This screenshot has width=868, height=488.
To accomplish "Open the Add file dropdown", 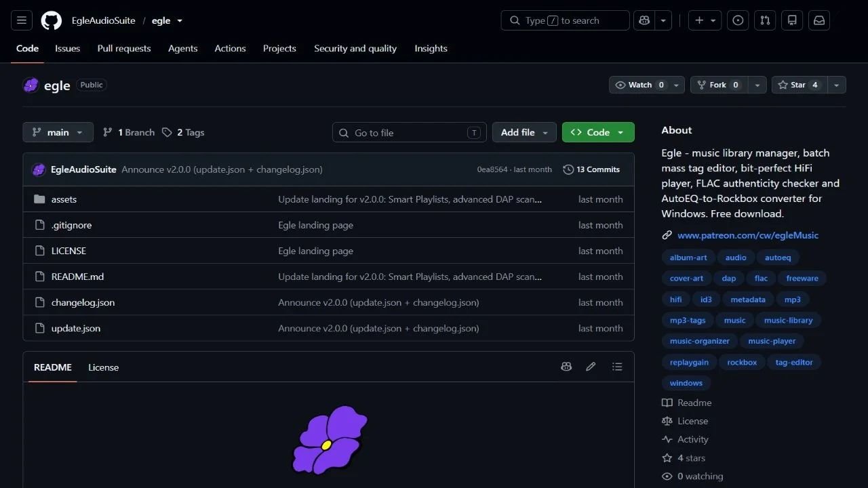I will pyautogui.click(x=524, y=132).
